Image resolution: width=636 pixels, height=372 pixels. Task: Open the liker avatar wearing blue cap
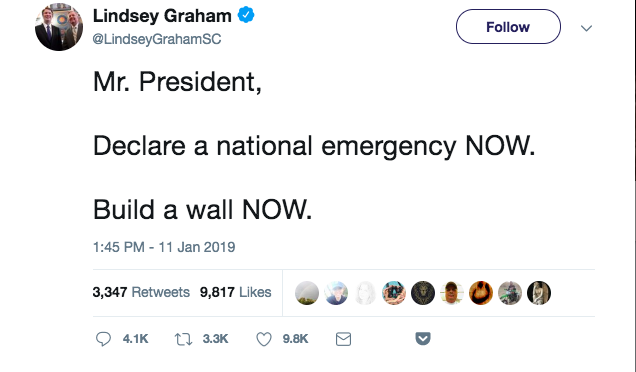[x=336, y=293]
